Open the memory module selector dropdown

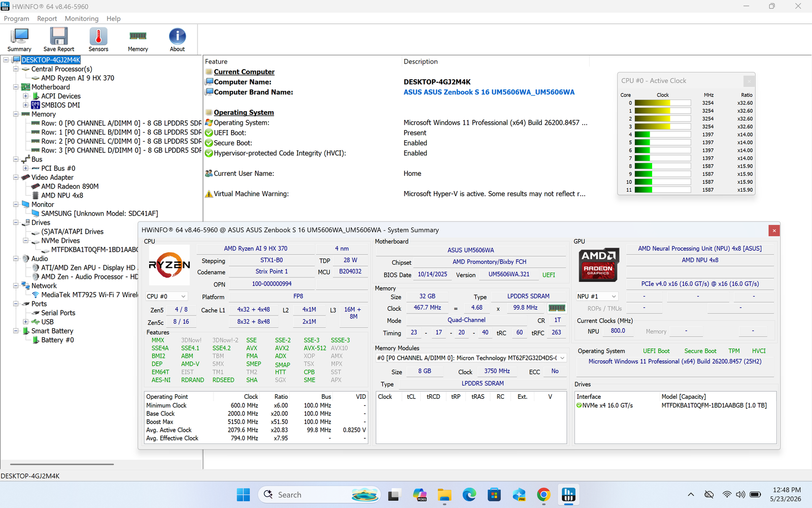[x=471, y=358]
